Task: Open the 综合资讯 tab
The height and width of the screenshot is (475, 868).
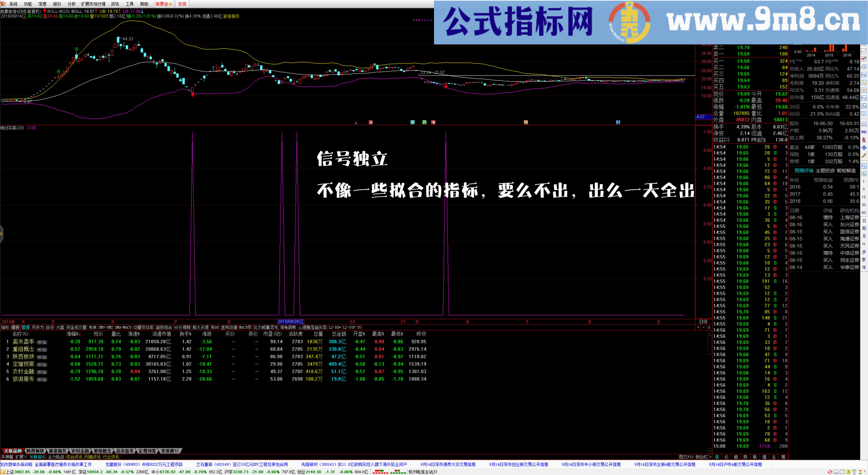Action: (x=74, y=457)
